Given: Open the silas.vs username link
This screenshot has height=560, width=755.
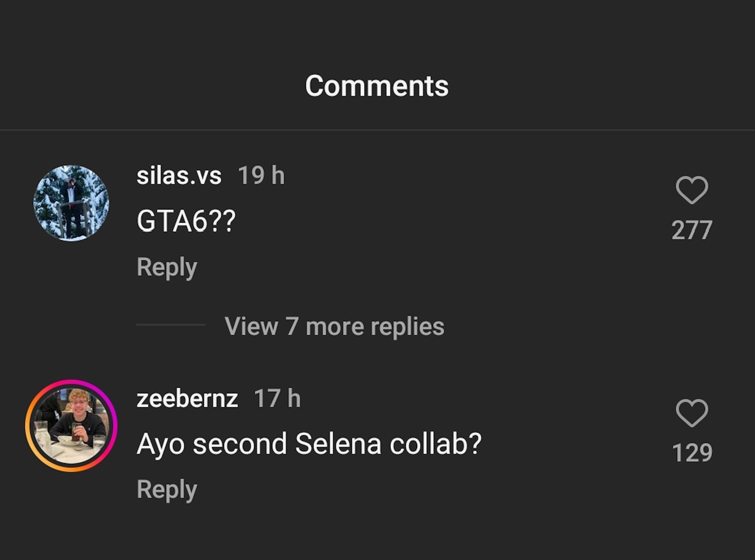Looking at the screenshot, I should click(x=179, y=176).
